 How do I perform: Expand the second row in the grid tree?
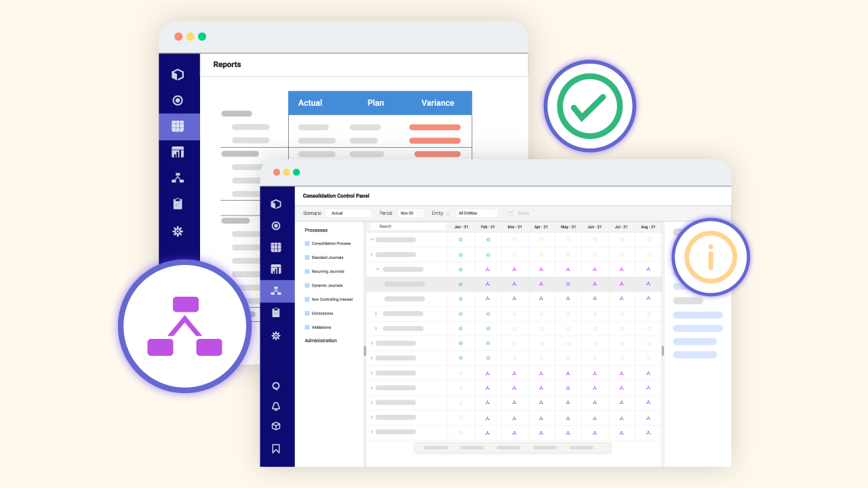(372, 254)
